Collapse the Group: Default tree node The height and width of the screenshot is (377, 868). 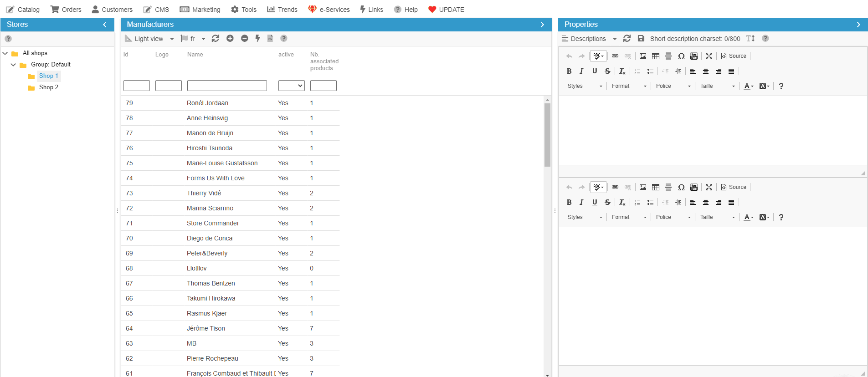click(13, 65)
